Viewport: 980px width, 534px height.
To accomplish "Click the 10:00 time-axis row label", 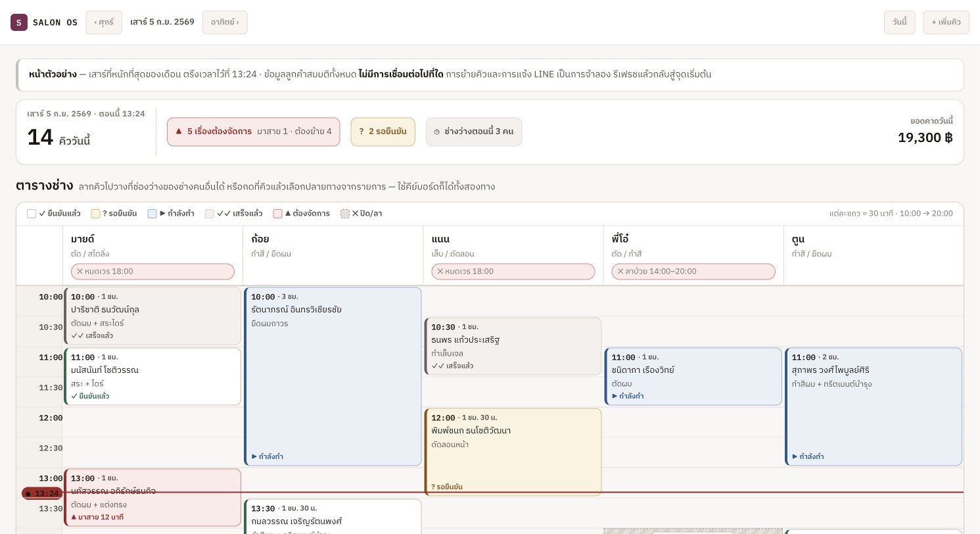I will coord(51,297).
